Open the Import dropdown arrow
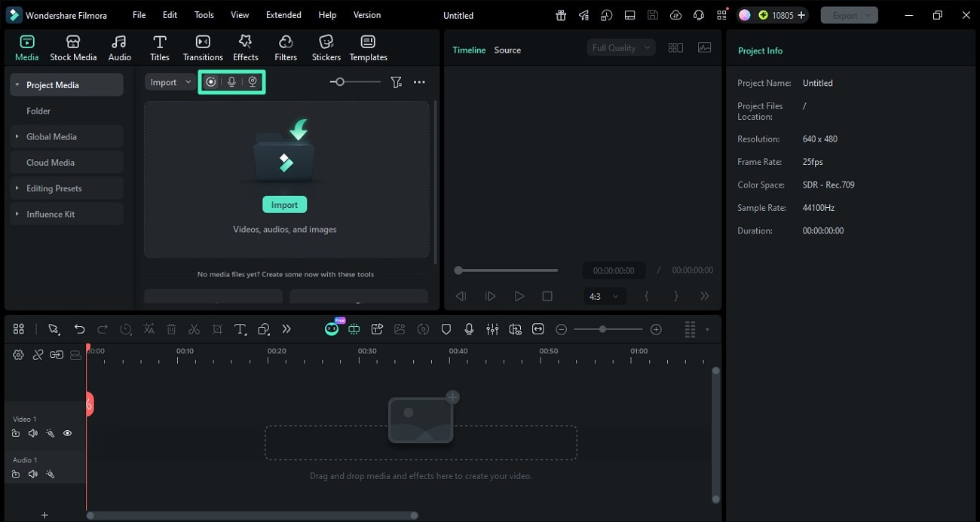The width and height of the screenshot is (980, 522). tap(188, 82)
